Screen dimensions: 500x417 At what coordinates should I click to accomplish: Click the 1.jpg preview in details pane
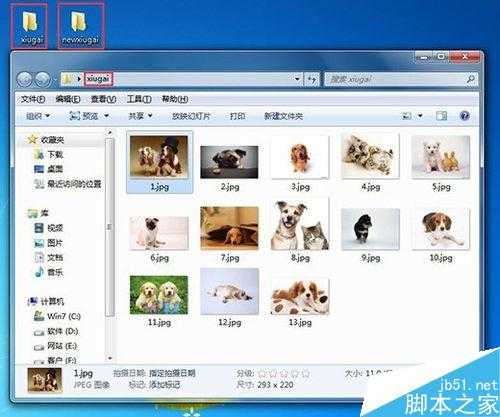[x=45, y=380]
